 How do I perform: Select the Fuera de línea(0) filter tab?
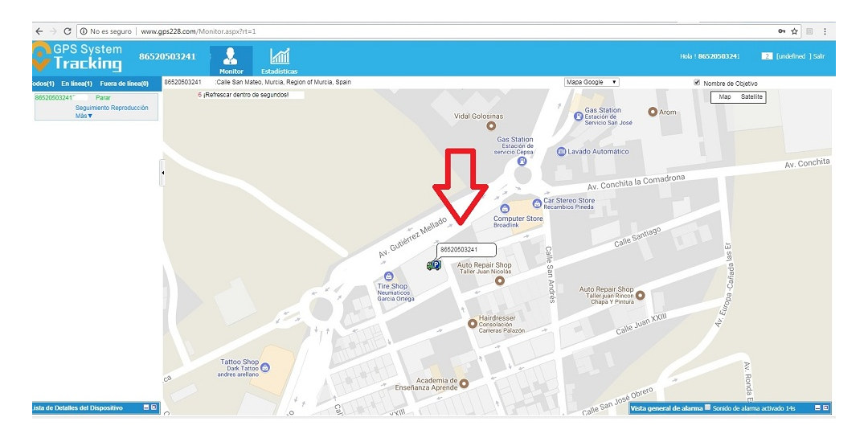click(x=124, y=84)
